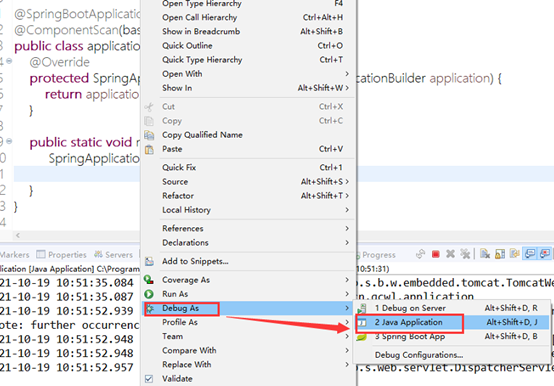
Task: Click Remove All Terminated Launches double-X icon
Action: coord(465,254)
